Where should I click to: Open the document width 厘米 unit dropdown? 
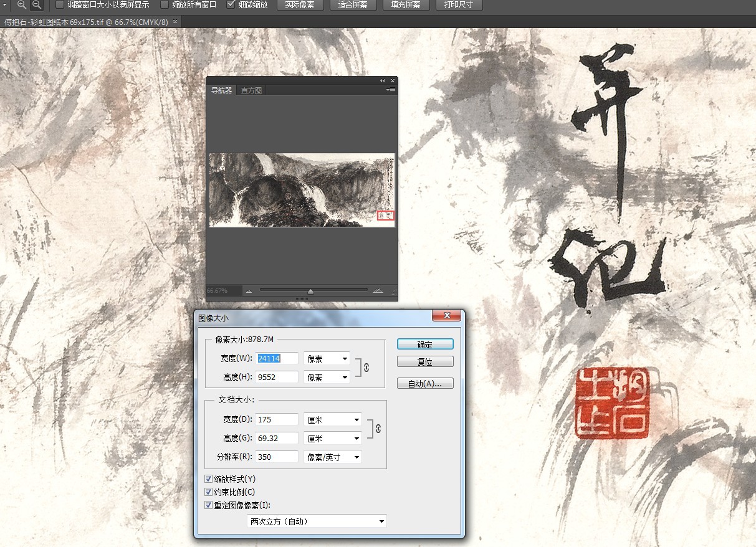[x=333, y=419]
